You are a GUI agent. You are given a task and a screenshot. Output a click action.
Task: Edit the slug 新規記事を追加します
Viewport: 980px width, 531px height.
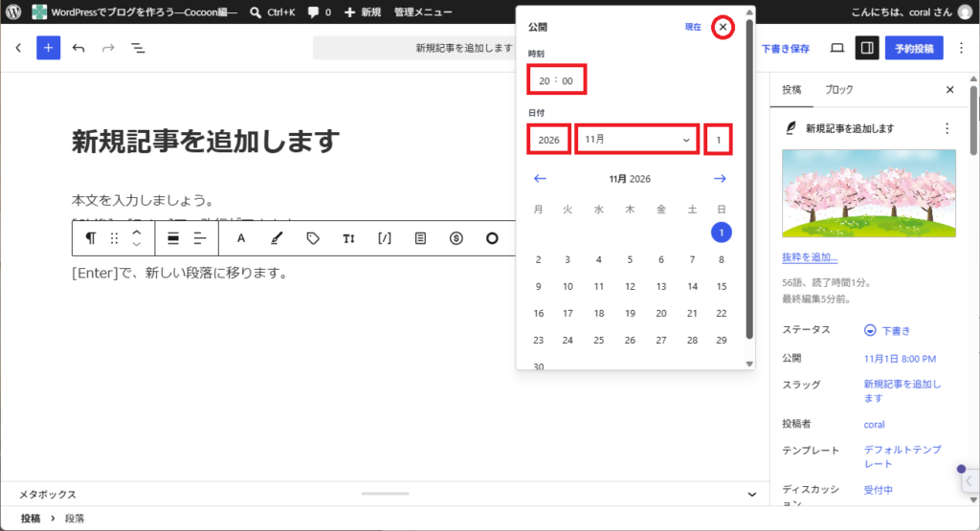click(x=902, y=390)
